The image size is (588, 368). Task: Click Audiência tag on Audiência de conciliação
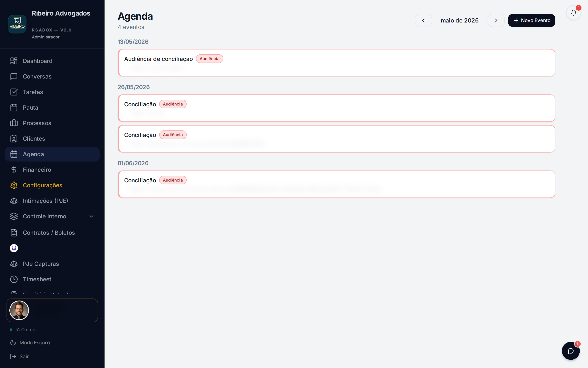pyautogui.click(x=209, y=59)
